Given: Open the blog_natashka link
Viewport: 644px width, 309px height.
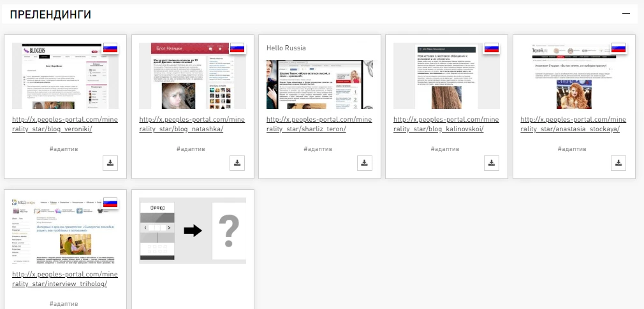Looking at the screenshot, I should pos(192,124).
